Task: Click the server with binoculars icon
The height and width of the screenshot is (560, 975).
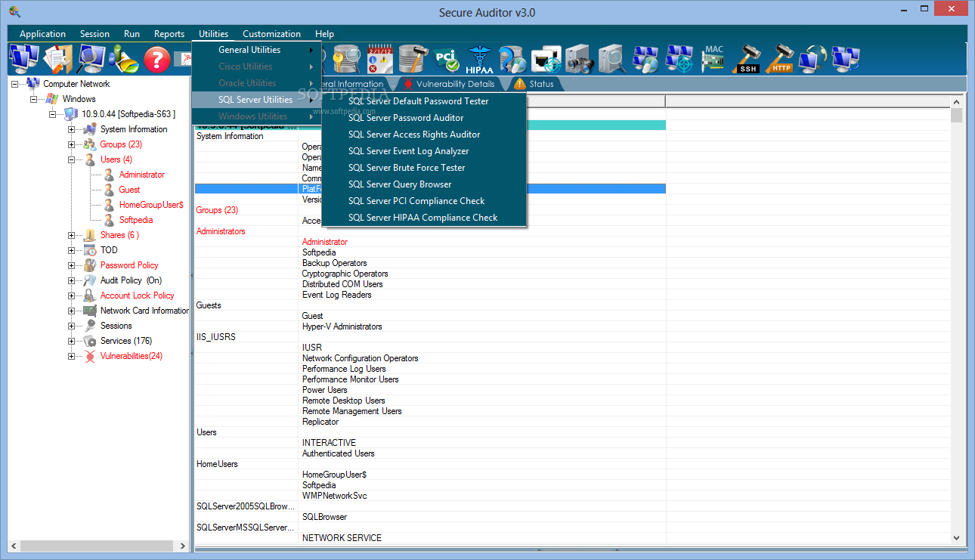Action: [x=579, y=59]
